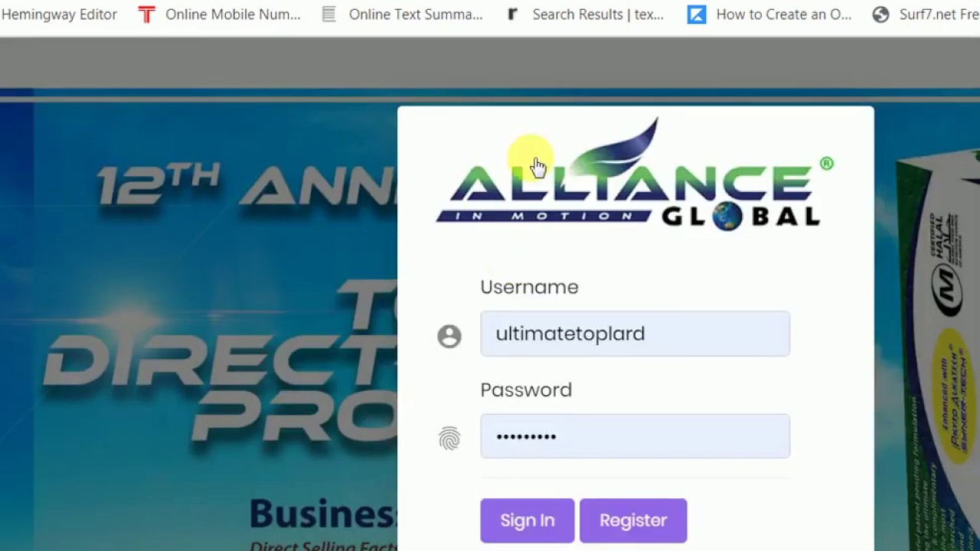The width and height of the screenshot is (980, 551).
Task: Click the user avatar icon beside Username
Action: 449,336
